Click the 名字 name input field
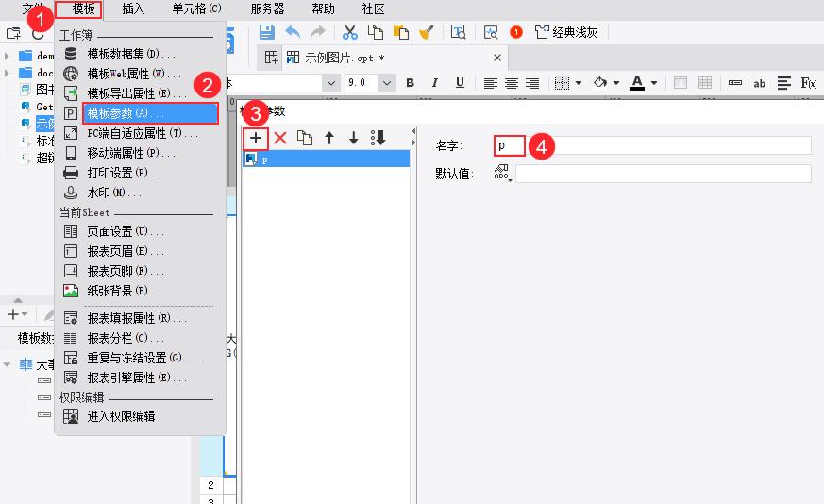Viewport: 824px width, 504px height. point(651,145)
